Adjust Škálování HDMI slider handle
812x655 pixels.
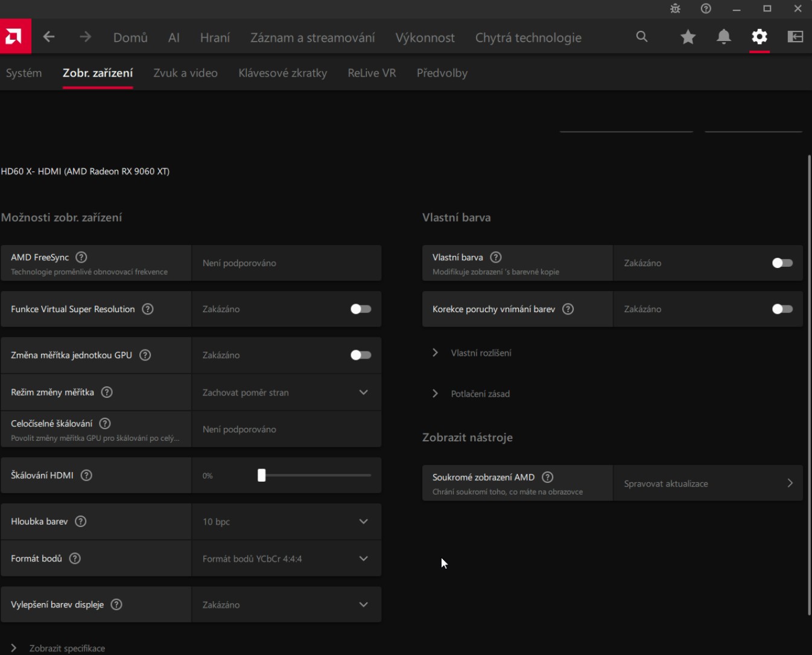point(262,475)
